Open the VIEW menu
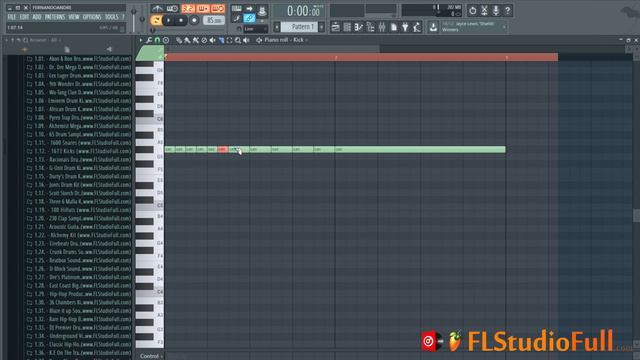 pos(74,17)
